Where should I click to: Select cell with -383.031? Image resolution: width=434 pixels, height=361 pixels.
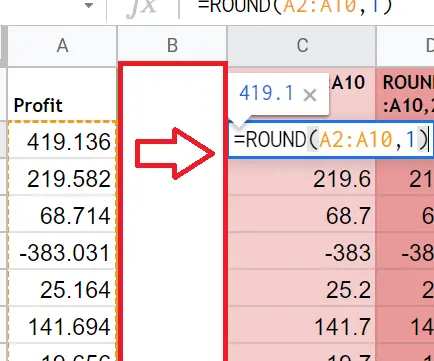[62, 251]
